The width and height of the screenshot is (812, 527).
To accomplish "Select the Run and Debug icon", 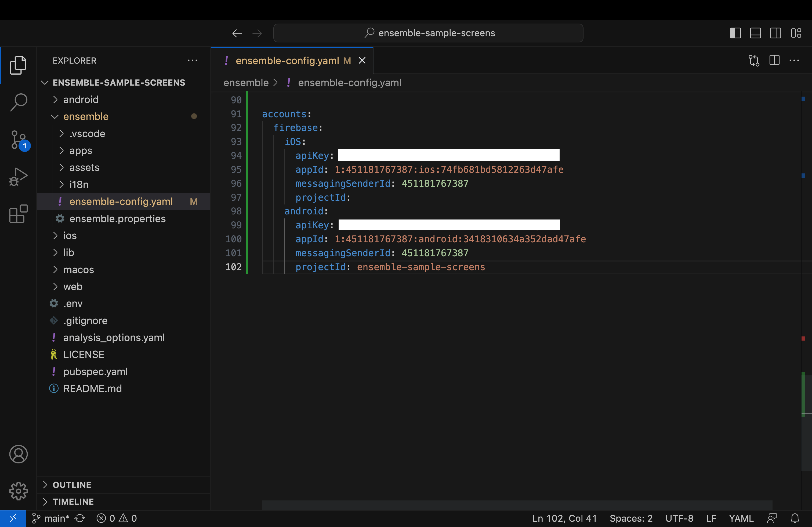I will click(17, 176).
